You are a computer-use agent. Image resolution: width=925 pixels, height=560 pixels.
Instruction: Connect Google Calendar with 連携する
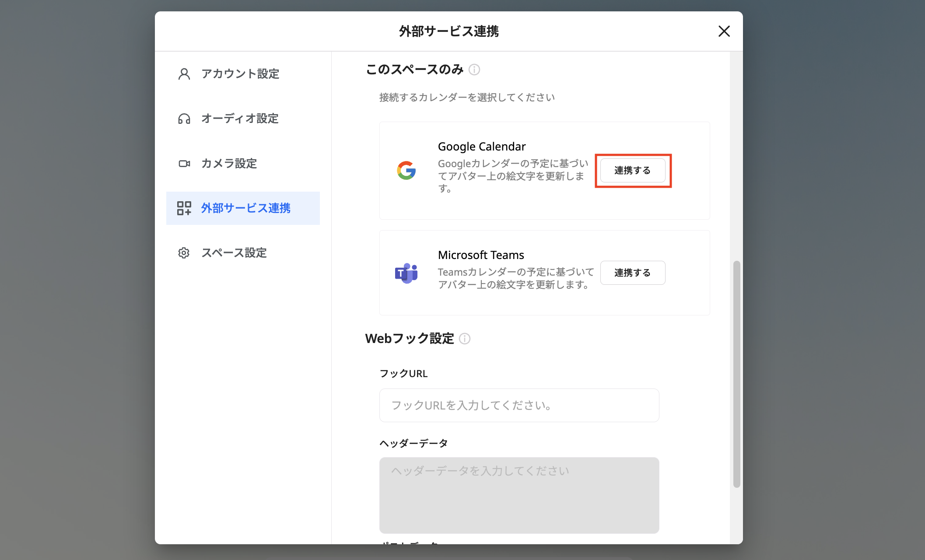633,171
